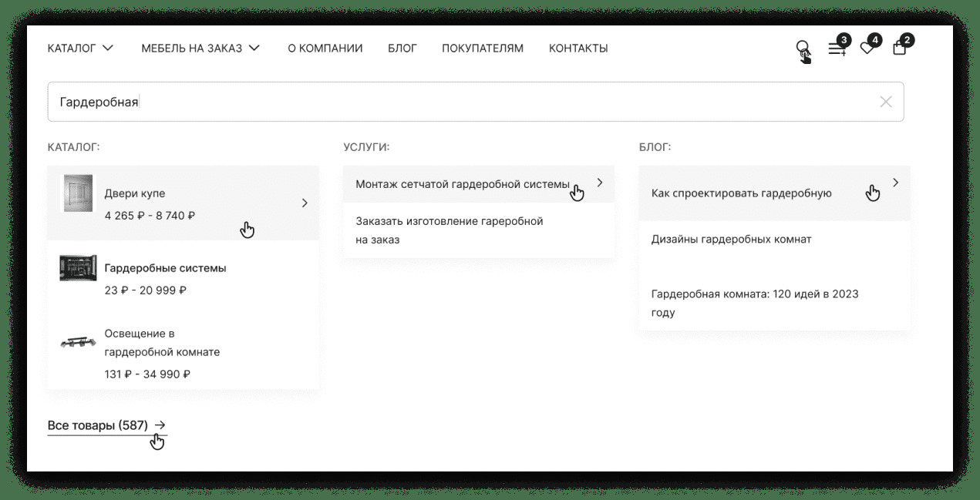Clear the search field with X
This screenshot has width=980, height=500.
coord(886,102)
